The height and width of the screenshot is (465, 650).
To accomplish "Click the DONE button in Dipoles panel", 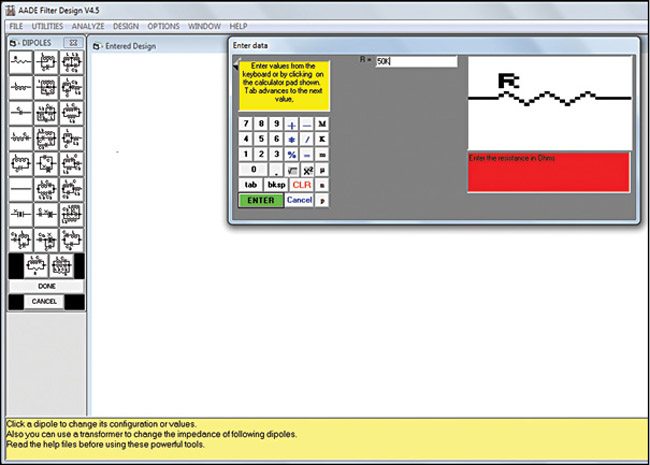I will (46, 286).
